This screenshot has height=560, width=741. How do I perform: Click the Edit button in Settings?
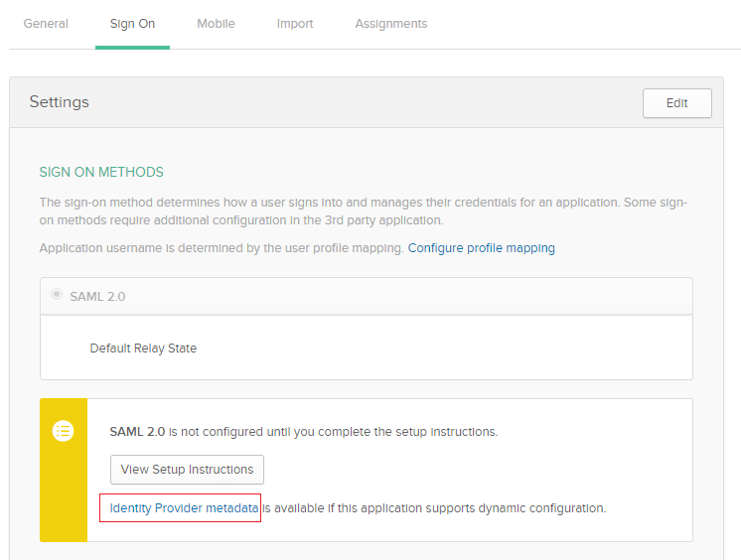coord(677,103)
